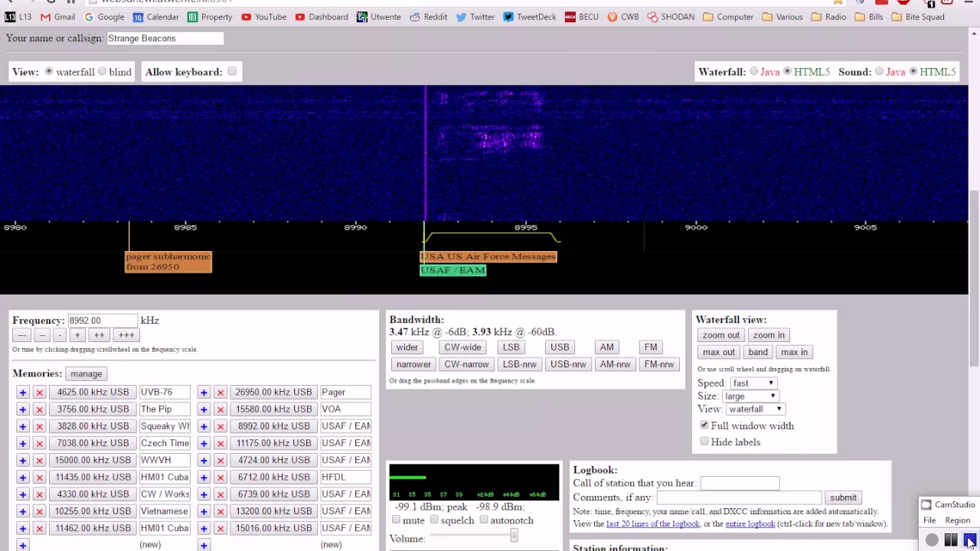The width and height of the screenshot is (980, 551).
Task: Click the CamStudio record button
Action: tap(932, 540)
